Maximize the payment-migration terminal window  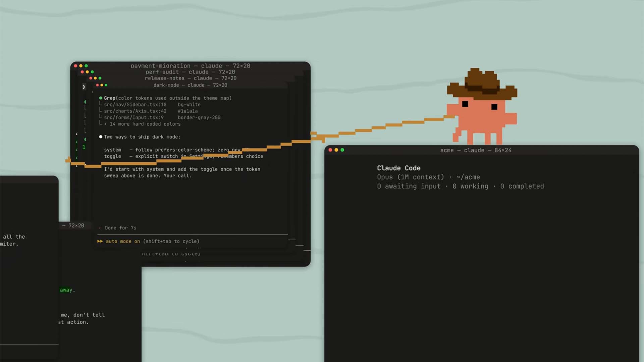point(86,66)
